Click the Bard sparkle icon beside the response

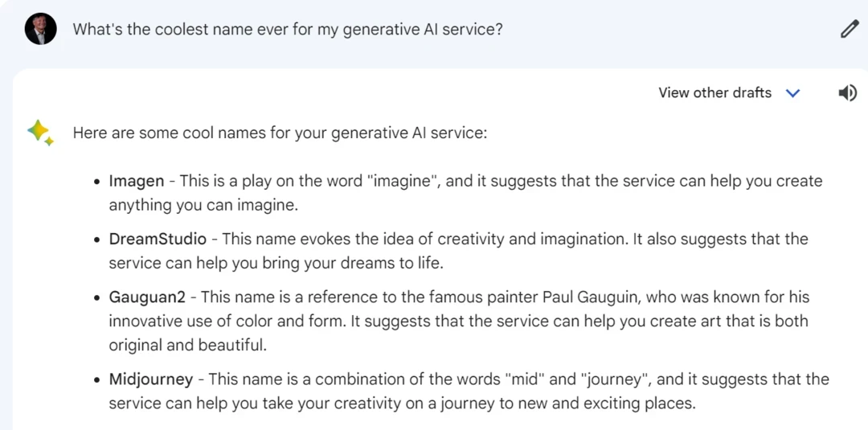39,133
